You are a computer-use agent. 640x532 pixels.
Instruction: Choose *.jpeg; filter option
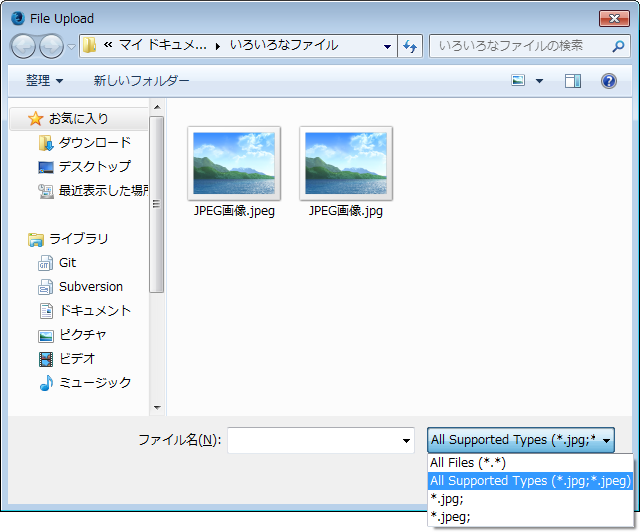[x=530, y=517]
